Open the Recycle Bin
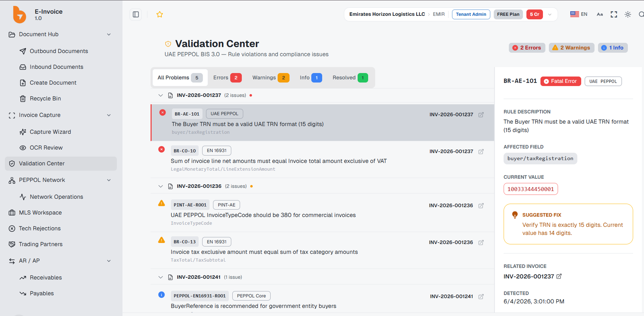 click(45, 99)
